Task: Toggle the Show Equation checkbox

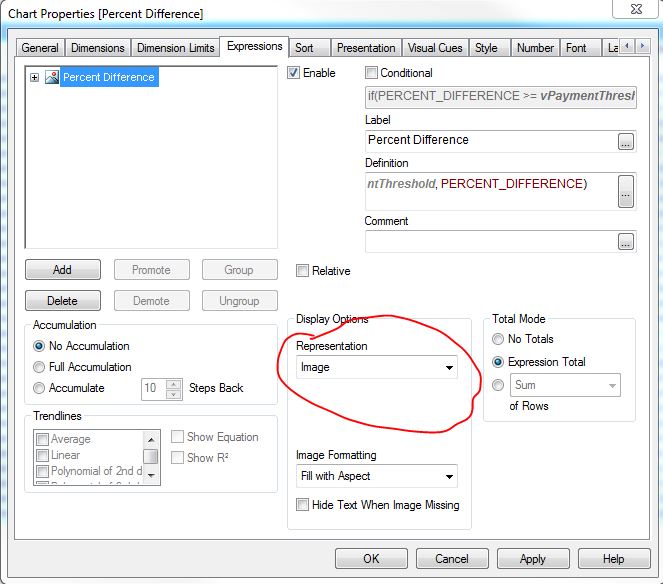Action: (178, 437)
